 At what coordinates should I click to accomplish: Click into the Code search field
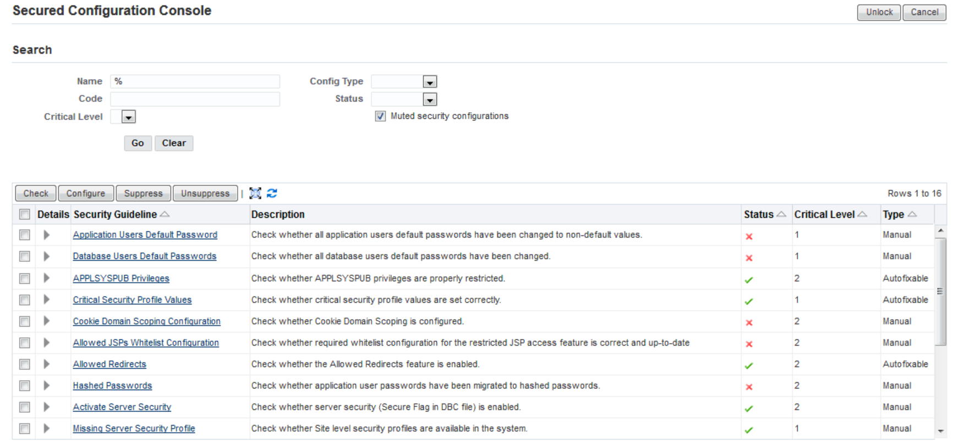(195, 99)
